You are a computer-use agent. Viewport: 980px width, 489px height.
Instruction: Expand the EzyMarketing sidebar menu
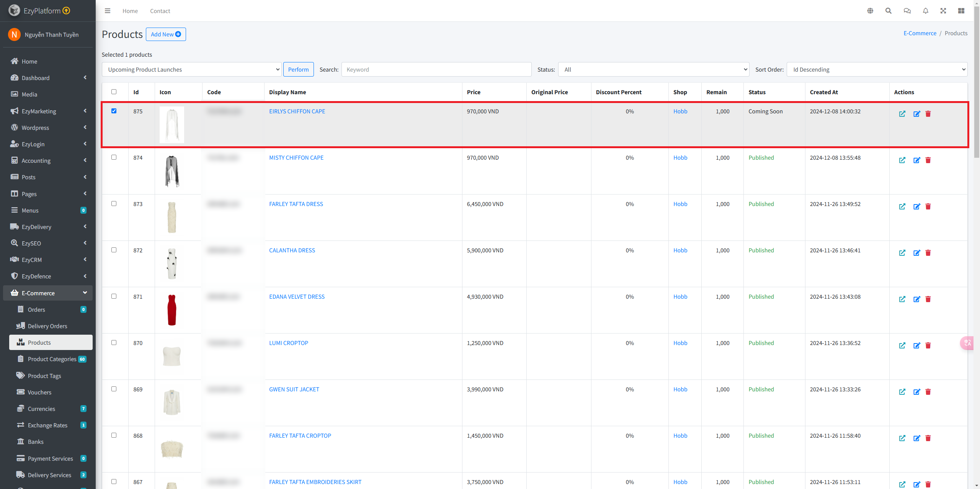(48, 111)
